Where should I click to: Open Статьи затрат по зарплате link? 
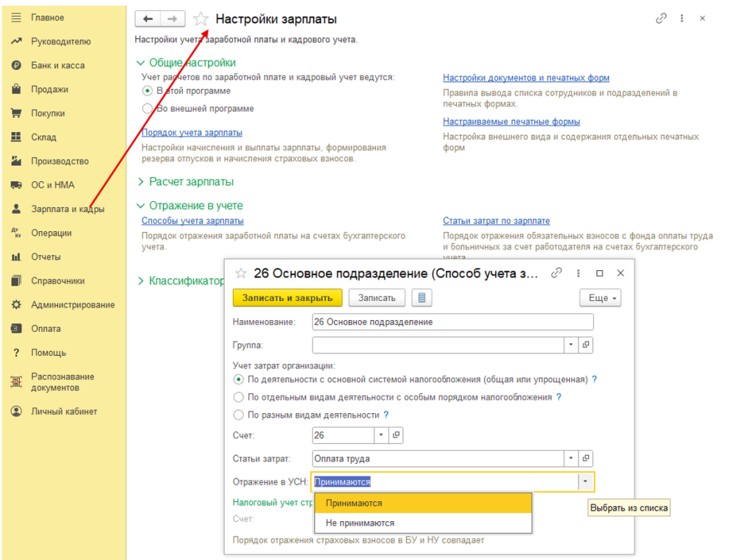[x=496, y=220]
